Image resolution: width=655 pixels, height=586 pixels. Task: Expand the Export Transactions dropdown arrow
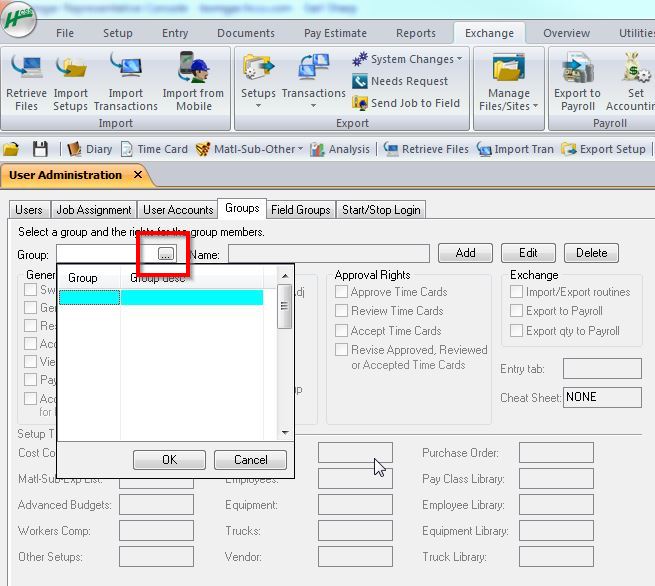coord(313,106)
